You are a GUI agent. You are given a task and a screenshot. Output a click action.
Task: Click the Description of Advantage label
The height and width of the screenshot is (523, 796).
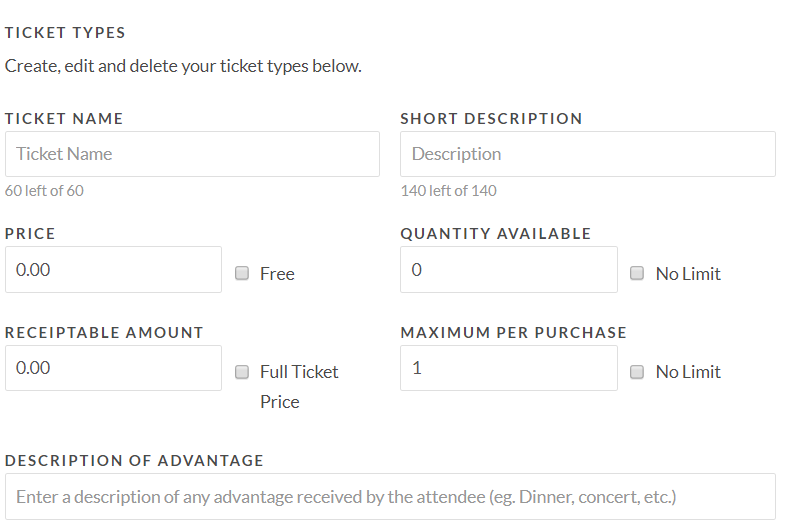[x=134, y=461]
